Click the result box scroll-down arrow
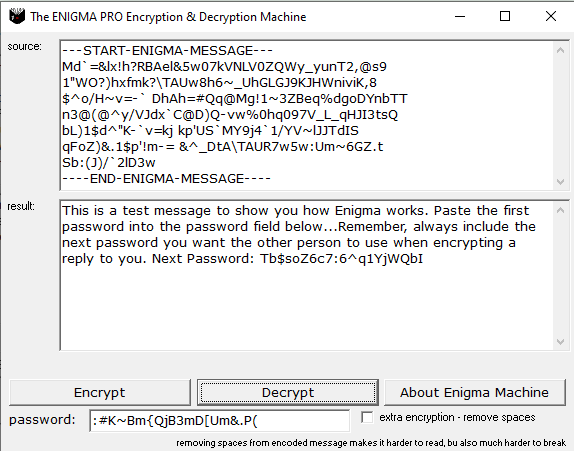Screen dimensions: 574x451 560,342
